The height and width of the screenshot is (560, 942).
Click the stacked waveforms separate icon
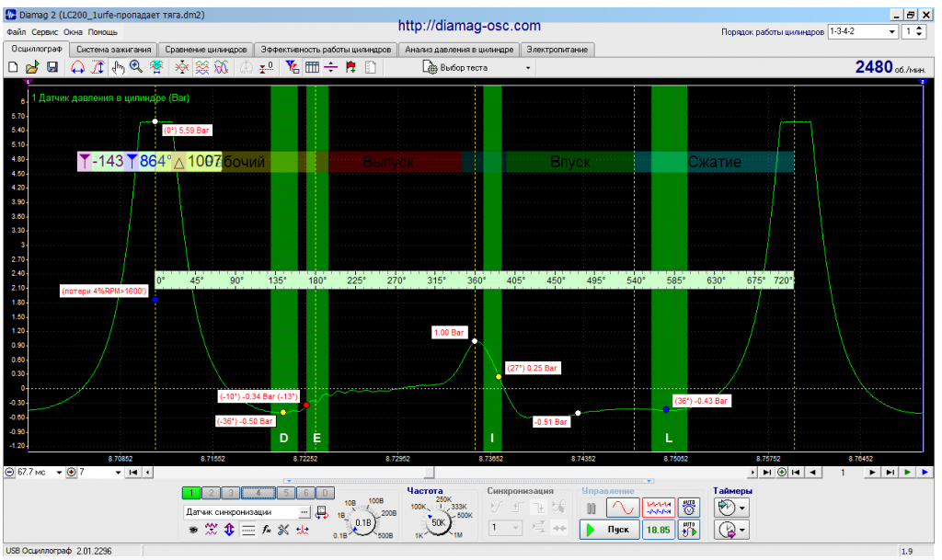tap(201, 67)
